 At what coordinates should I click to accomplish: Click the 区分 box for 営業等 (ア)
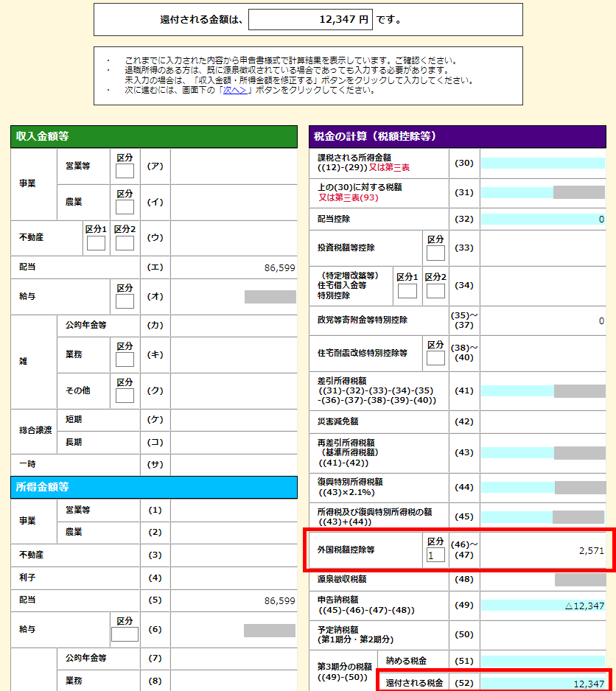click(125, 171)
